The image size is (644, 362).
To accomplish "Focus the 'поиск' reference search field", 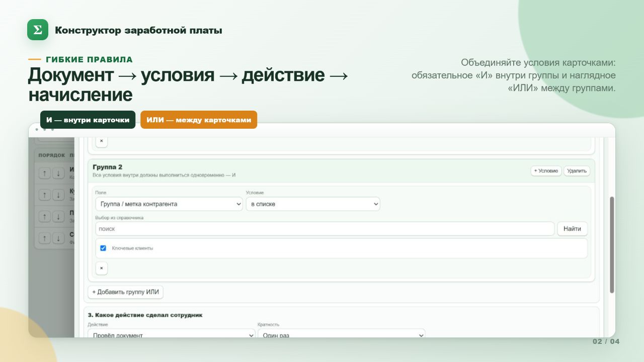I will tap(325, 229).
